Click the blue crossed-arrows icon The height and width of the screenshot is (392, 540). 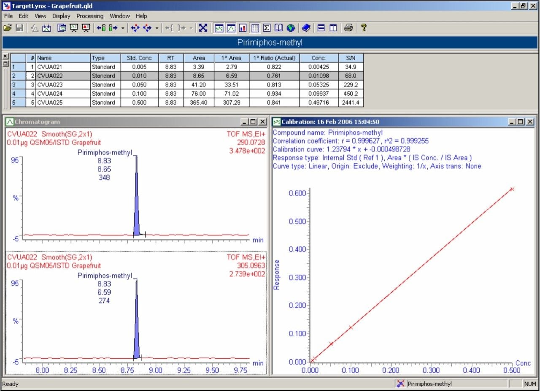pos(203,28)
